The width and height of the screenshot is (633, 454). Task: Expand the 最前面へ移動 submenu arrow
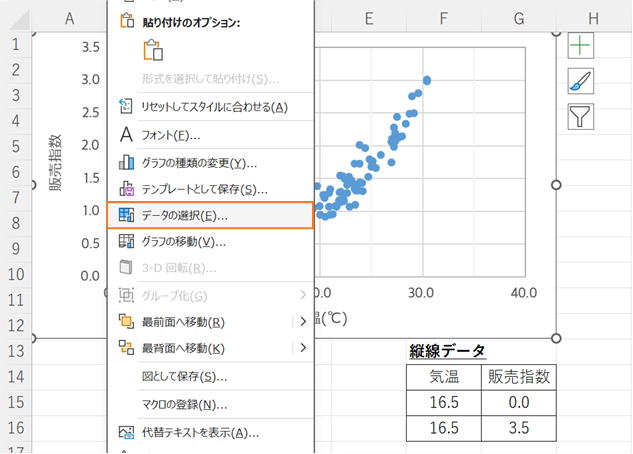[303, 322]
